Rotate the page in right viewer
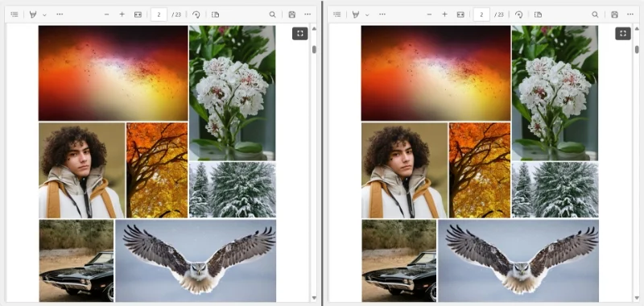 [x=519, y=14]
